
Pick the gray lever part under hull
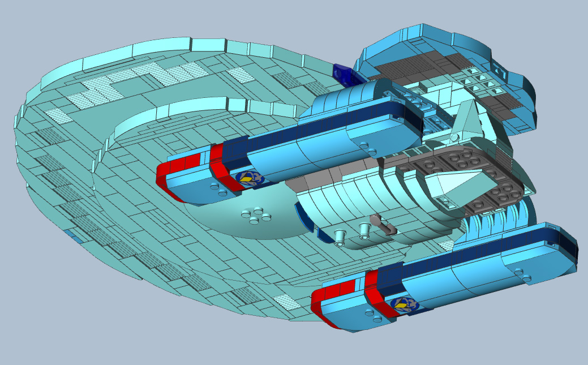coord(383,224)
